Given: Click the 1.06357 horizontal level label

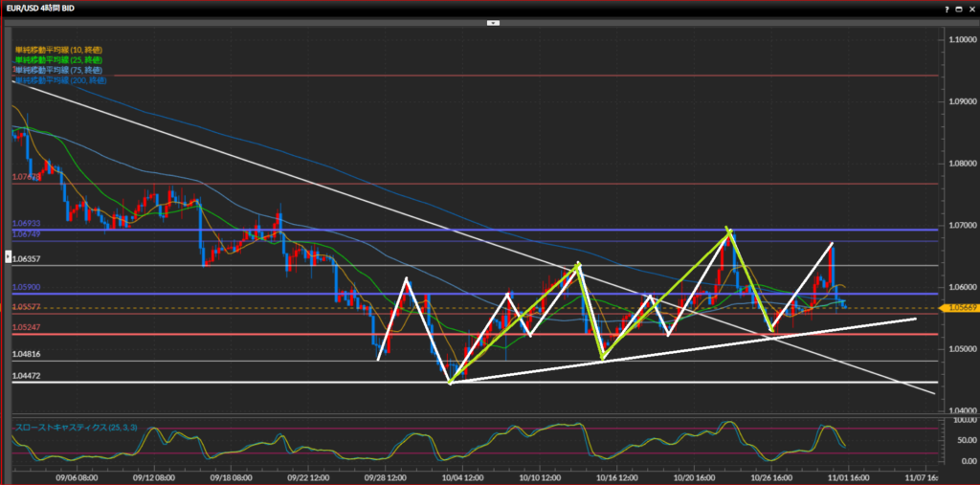Looking at the screenshot, I should click(x=26, y=259).
